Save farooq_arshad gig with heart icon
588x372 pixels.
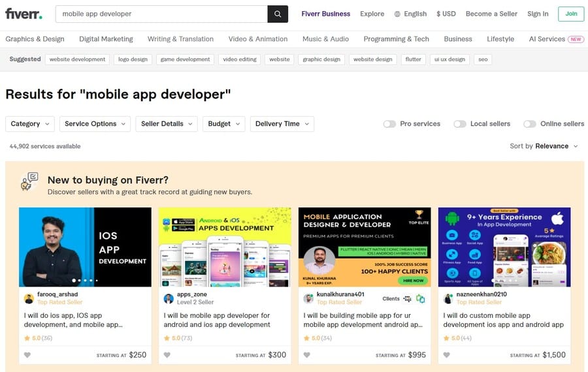[27, 355]
